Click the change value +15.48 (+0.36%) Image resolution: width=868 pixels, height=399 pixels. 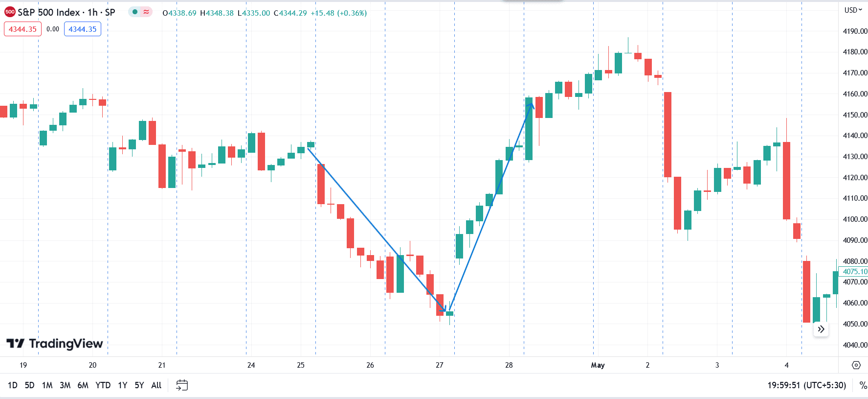click(339, 13)
